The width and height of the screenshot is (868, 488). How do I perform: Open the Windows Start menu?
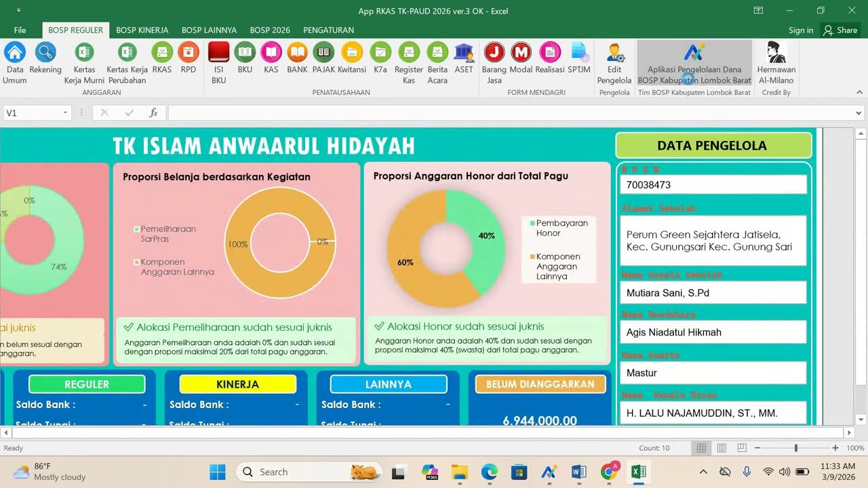click(x=217, y=472)
